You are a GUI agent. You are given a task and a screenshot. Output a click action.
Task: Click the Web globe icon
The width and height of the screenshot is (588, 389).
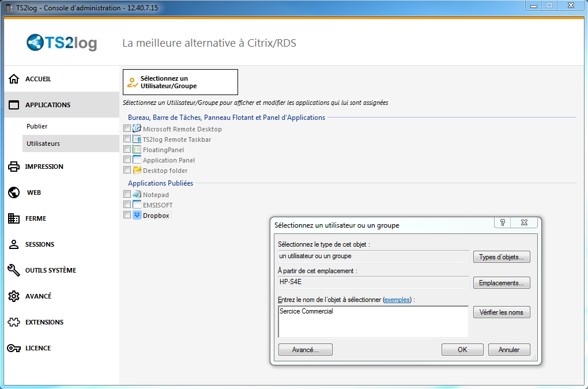pos(14,192)
